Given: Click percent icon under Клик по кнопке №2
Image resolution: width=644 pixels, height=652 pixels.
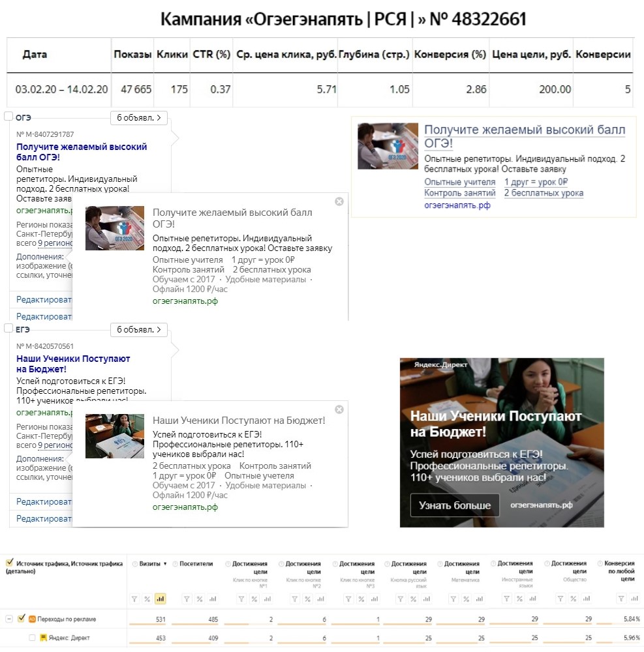Looking at the screenshot, I should 307,599.
